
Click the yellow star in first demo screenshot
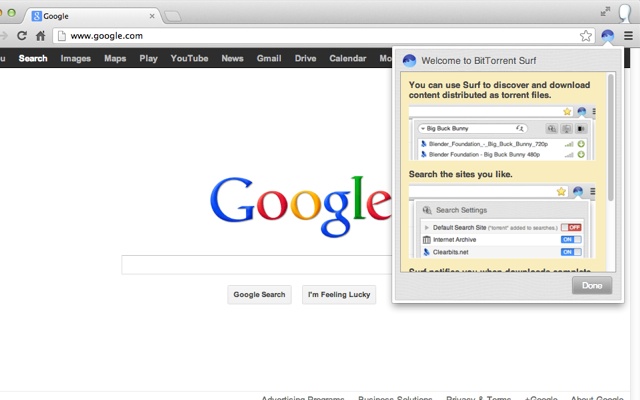(x=567, y=111)
